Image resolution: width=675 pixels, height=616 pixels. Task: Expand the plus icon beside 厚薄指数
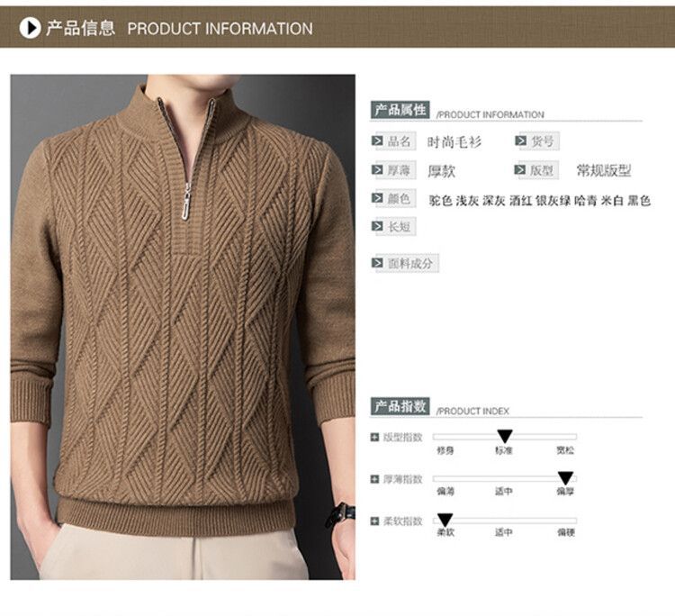coord(375,479)
